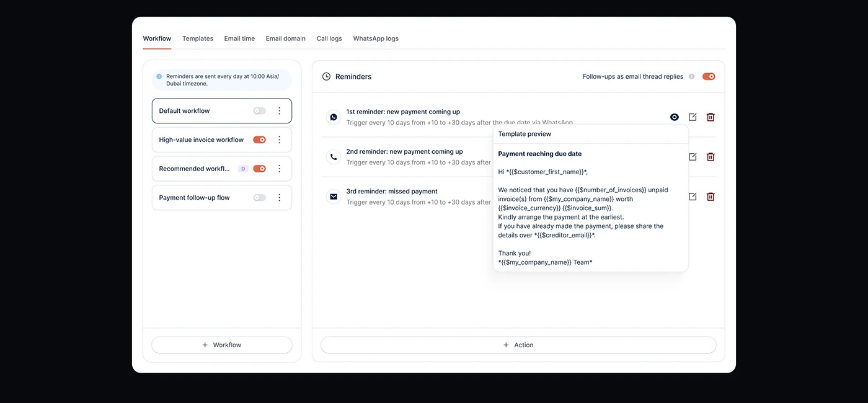This screenshot has height=403, width=868.
Task: Delete the 3rd reminder
Action: [711, 197]
